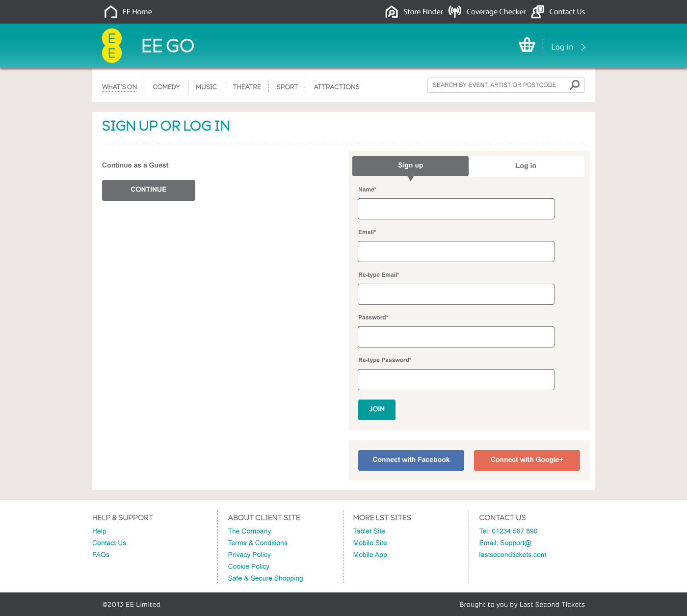The image size is (687, 616).
Task: Click the Continue as a Guest text
Action: click(x=135, y=165)
